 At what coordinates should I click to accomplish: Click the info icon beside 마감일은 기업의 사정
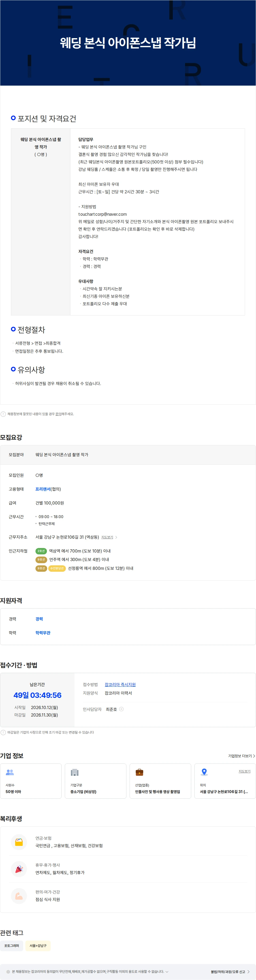tap(3, 732)
